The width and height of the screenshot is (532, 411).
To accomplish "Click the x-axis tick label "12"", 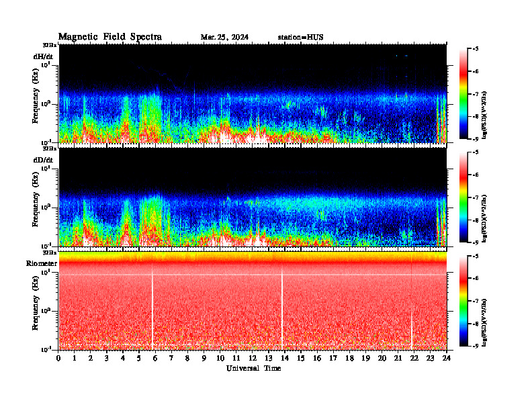I will (x=253, y=358).
